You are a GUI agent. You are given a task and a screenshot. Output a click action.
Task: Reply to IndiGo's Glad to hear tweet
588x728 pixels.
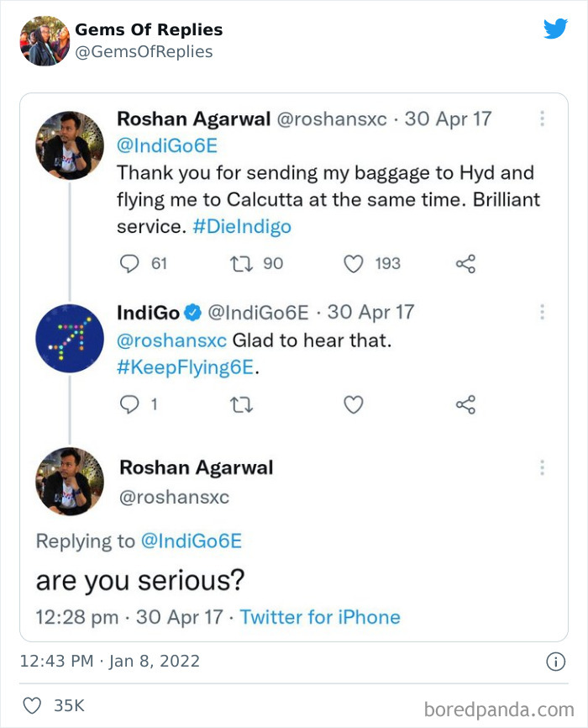[x=129, y=404]
